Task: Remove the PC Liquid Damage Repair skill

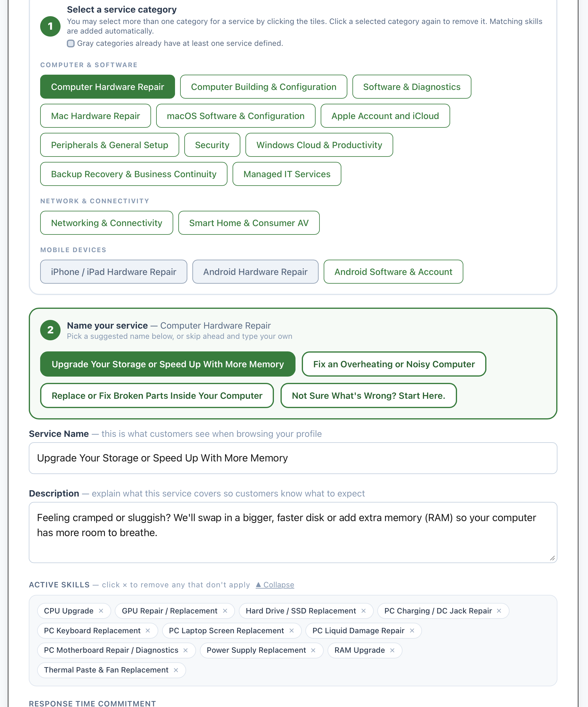Action: click(x=412, y=631)
